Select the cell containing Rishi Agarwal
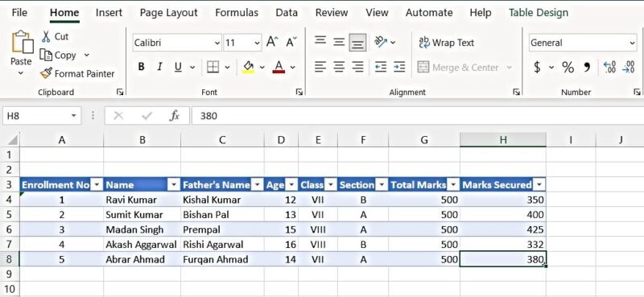644x297 pixels. [x=222, y=245]
